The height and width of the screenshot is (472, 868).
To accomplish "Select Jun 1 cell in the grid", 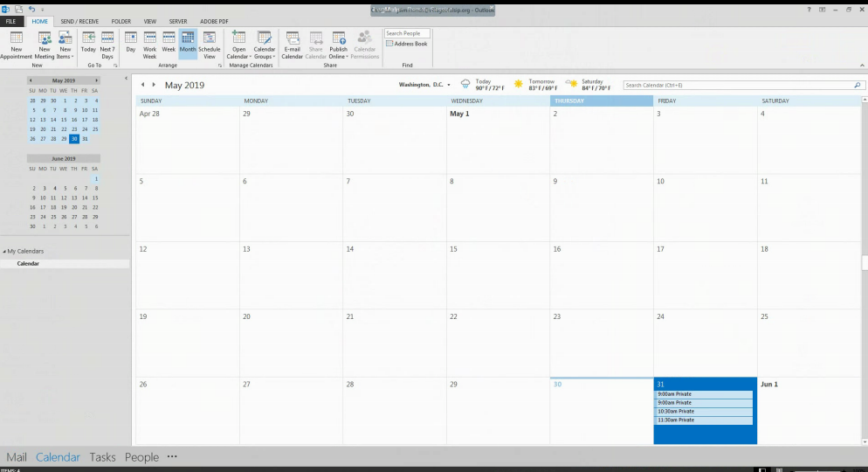I will tap(809, 411).
